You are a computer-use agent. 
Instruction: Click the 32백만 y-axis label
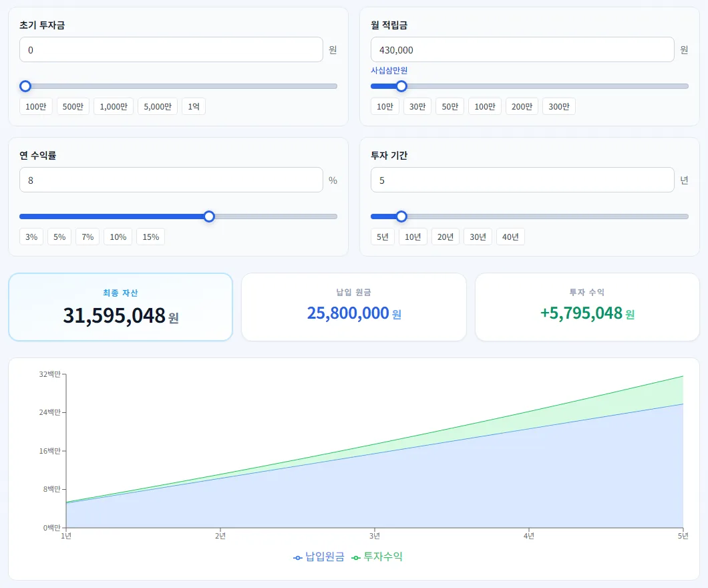tap(49, 374)
